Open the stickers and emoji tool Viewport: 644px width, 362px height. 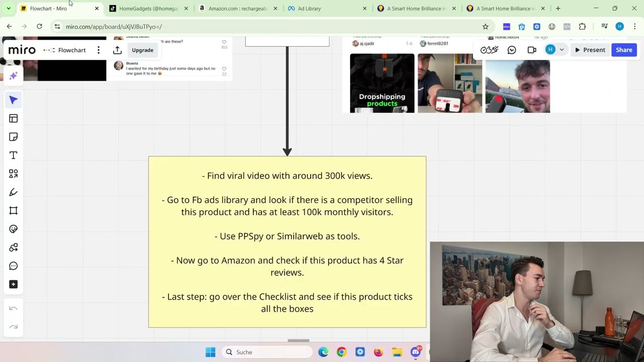click(x=14, y=229)
